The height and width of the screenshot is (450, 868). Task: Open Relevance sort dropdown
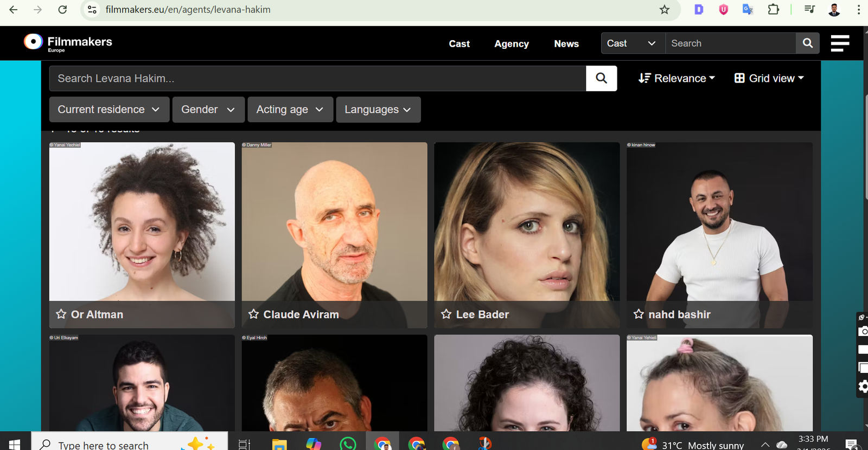tap(676, 78)
